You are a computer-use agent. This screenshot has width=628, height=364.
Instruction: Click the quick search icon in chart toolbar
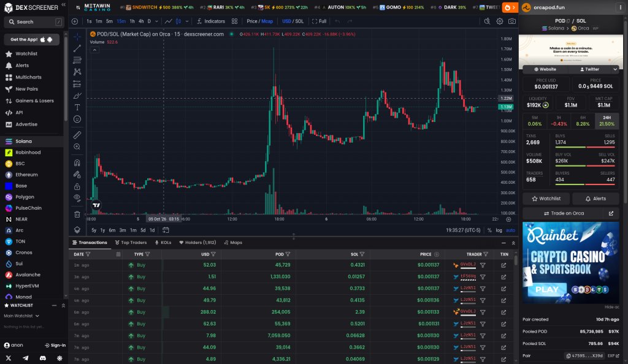point(487,21)
